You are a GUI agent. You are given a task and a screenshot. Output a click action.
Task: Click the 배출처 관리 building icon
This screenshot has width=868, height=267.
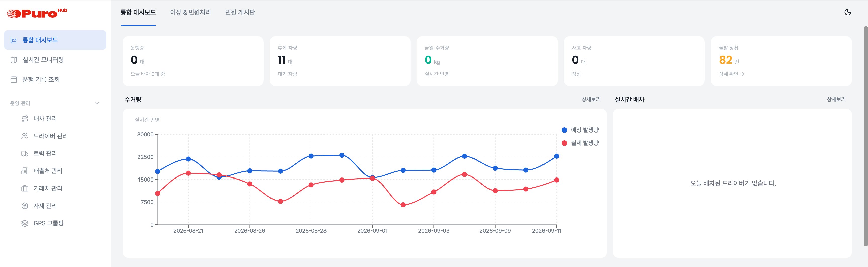point(25,171)
